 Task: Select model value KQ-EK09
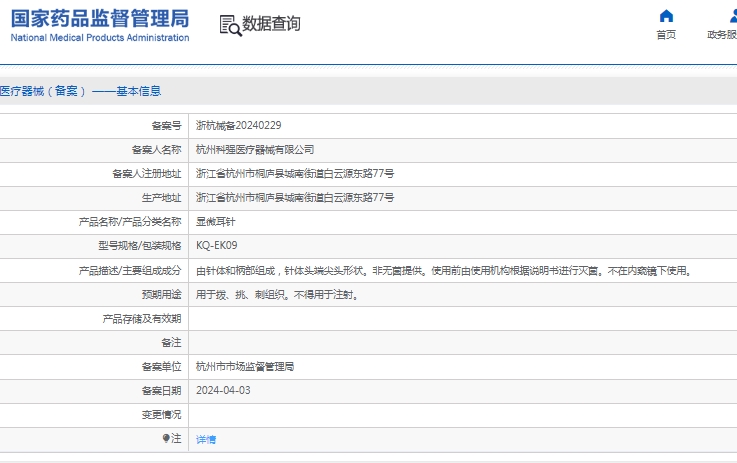217,245
